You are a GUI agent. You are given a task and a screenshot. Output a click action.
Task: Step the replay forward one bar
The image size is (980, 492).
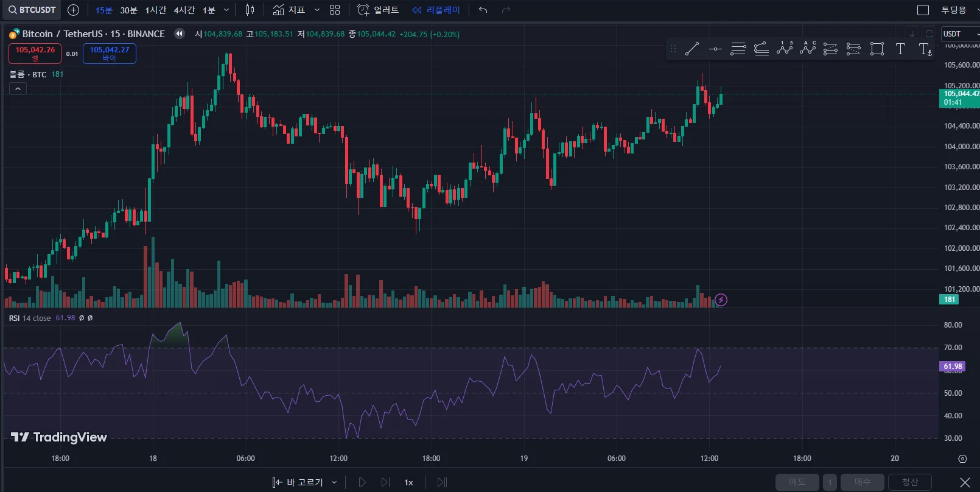[385, 482]
